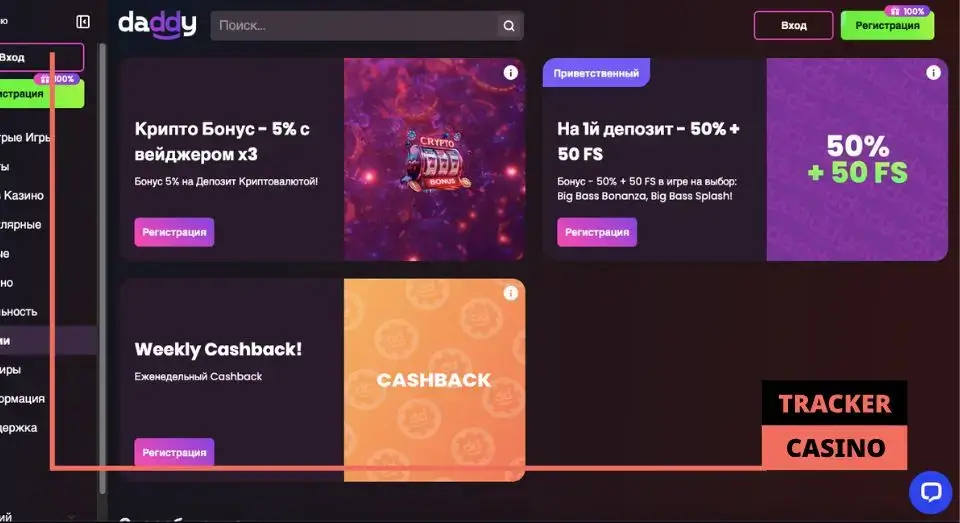The height and width of the screenshot is (523, 960).
Task: Open info icon on Weekly Cashback card
Action: pyautogui.click(x=510, y=293)
